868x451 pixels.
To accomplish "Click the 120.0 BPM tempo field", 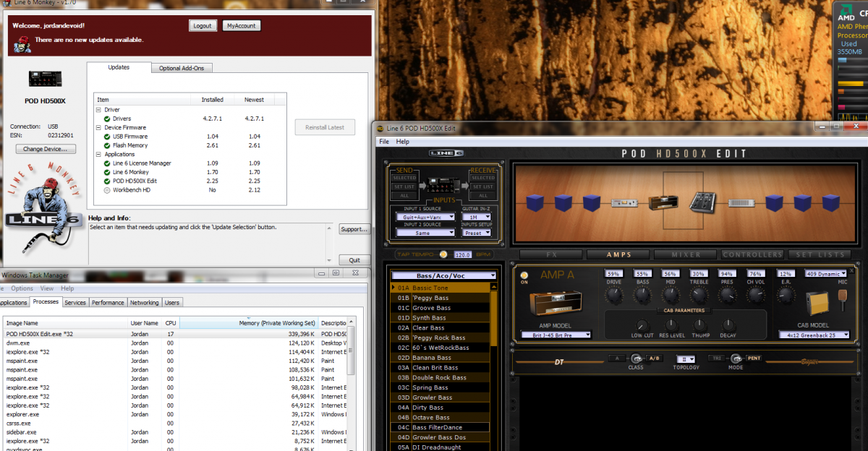I will click(463, 254).
